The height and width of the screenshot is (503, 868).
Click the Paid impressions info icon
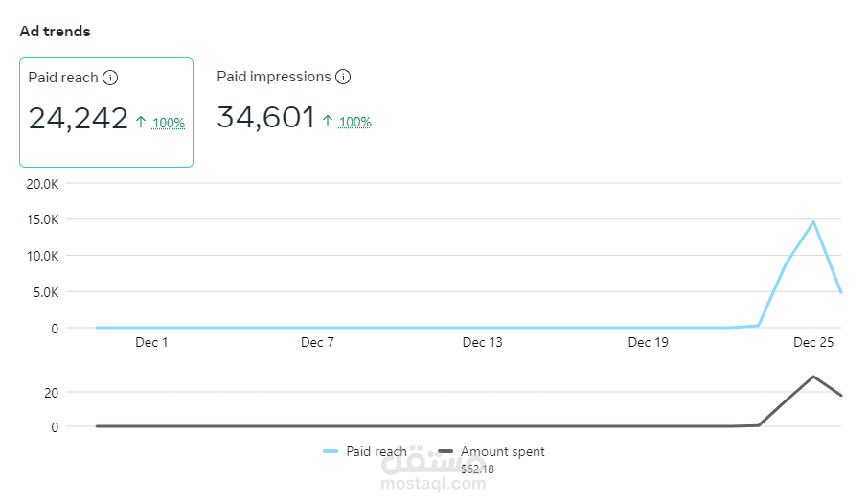[343, 77]
